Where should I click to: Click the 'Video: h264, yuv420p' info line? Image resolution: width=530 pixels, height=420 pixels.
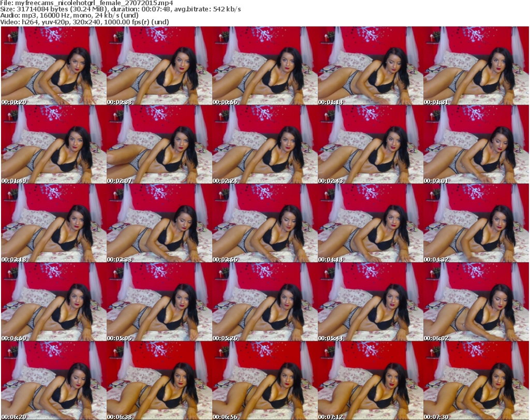tap(84, 22)
